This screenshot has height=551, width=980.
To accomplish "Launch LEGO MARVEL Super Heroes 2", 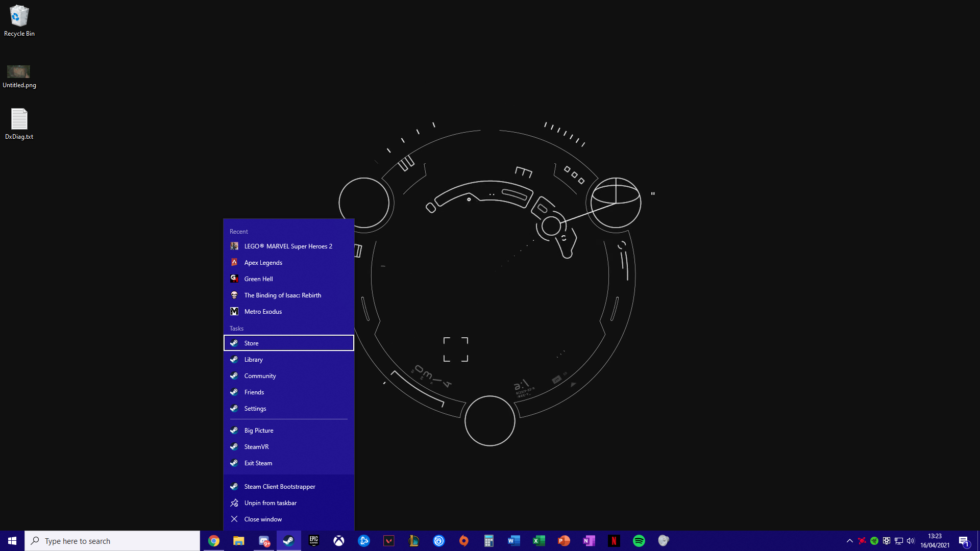I will point(288,246).
